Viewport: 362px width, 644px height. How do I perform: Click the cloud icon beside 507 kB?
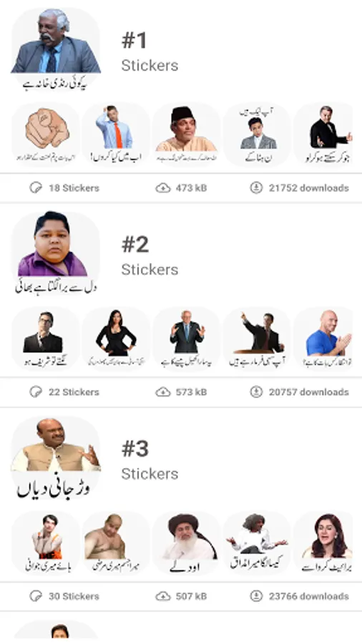[163, 596]
